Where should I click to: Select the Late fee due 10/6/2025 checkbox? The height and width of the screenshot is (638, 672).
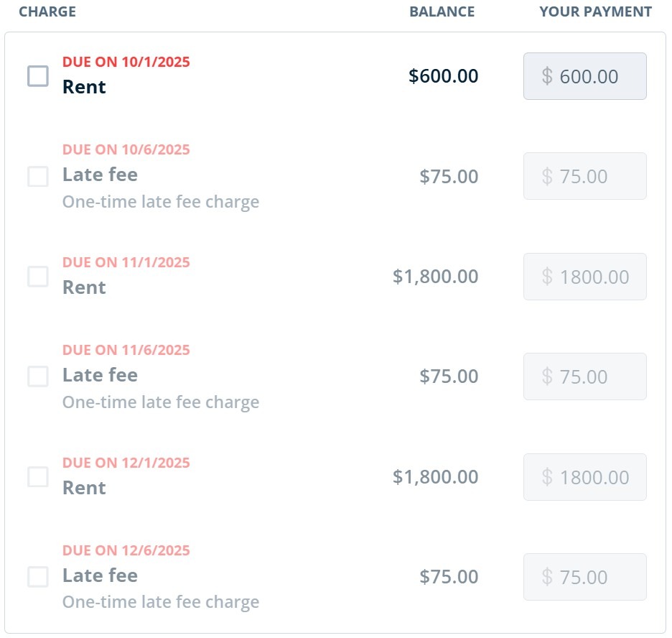pos(38,176)
